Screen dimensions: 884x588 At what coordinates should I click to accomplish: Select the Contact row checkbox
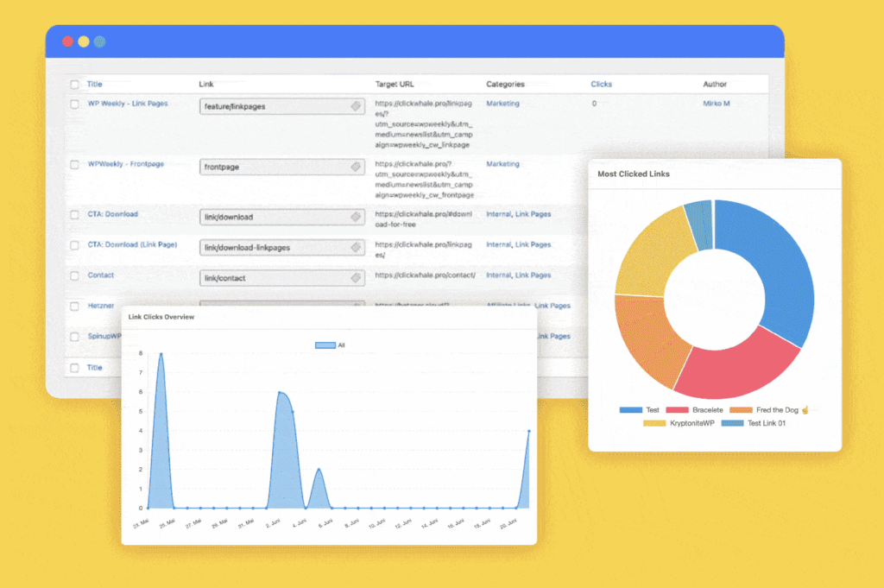coord(74,275)
